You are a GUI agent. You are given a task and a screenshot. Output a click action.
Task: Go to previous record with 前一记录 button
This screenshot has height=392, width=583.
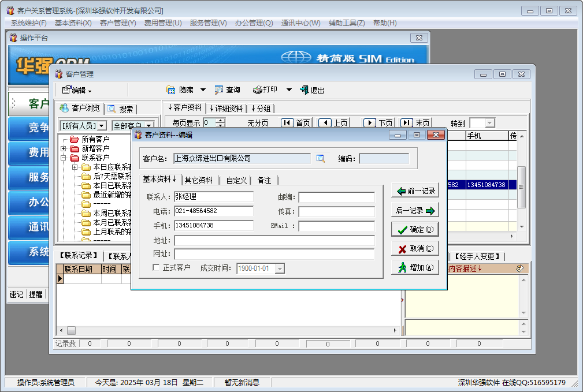pos(415,191)
